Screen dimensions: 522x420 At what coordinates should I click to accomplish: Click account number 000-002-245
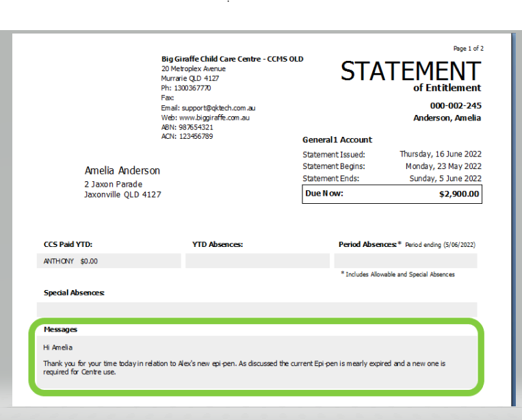tap(456, 106)
